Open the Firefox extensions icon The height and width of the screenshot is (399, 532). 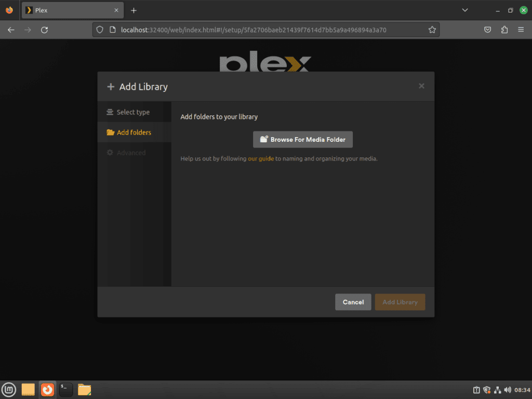[x=504, y=30]
